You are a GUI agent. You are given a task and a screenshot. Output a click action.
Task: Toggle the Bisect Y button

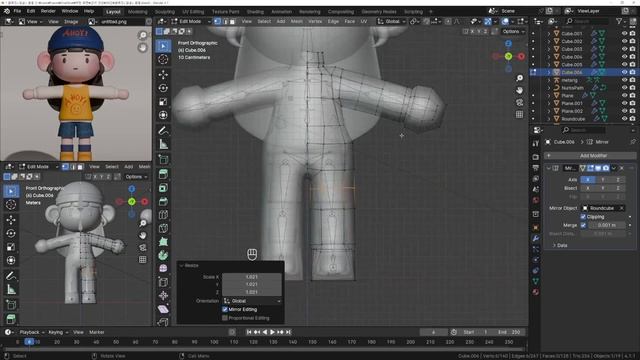[x=603, y=188]
